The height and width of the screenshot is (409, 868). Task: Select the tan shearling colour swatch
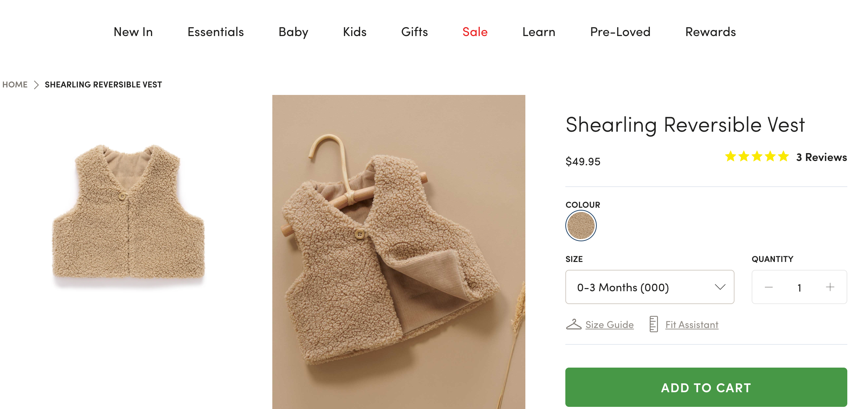pos(581,226)
